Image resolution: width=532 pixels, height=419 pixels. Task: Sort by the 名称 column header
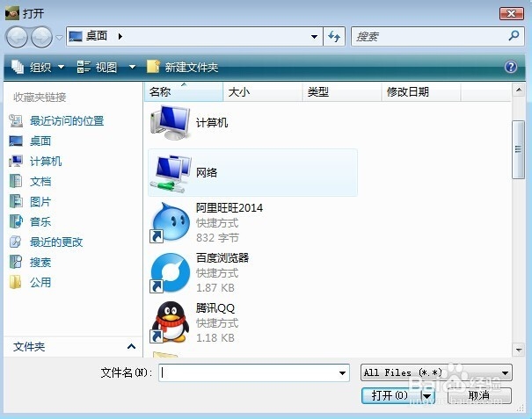(x=184, y=91)
